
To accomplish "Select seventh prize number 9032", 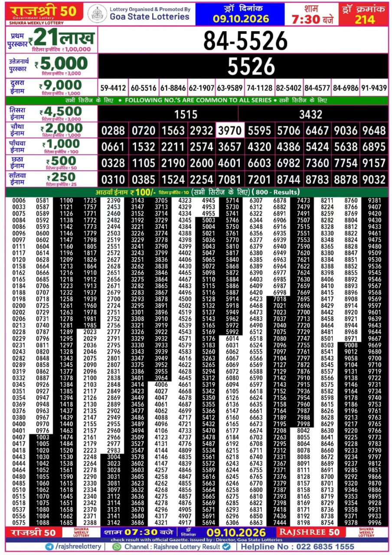I will (x=374, y=180).
